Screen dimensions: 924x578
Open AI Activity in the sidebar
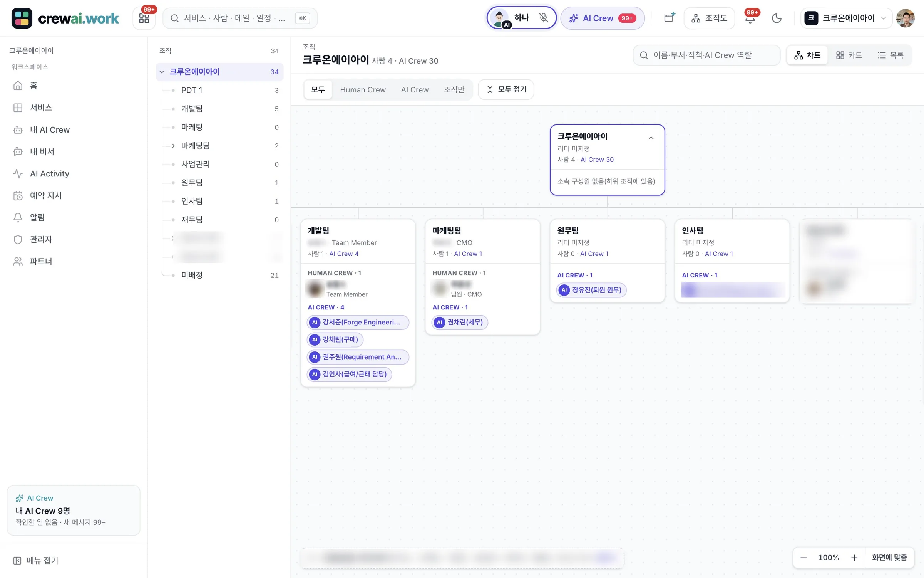pyautogui.click(x=49, y=174)
